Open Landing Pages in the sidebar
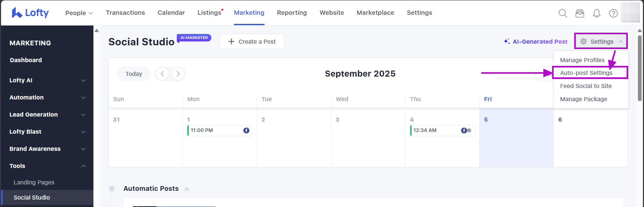 (x=34, y=182)
